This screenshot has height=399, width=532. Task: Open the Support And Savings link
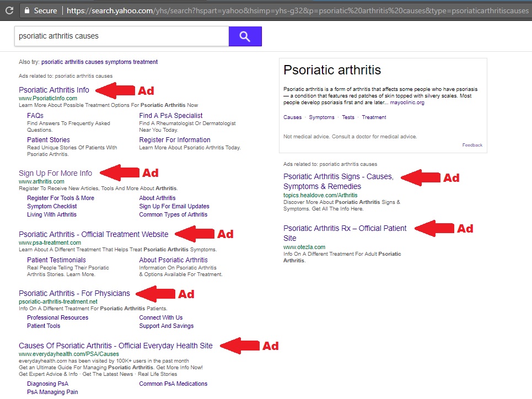pos(166,326)
